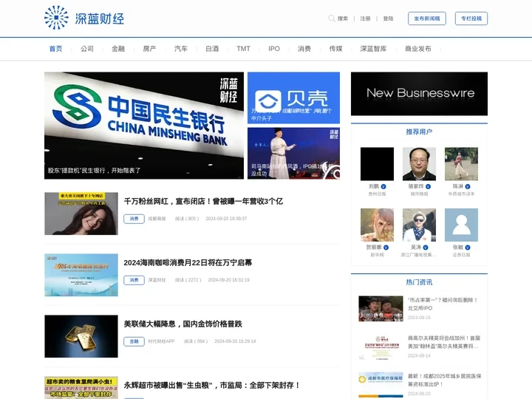Open 张敏's default avatar
This screenshot has height=399, width=532.
tap(461, 225)
